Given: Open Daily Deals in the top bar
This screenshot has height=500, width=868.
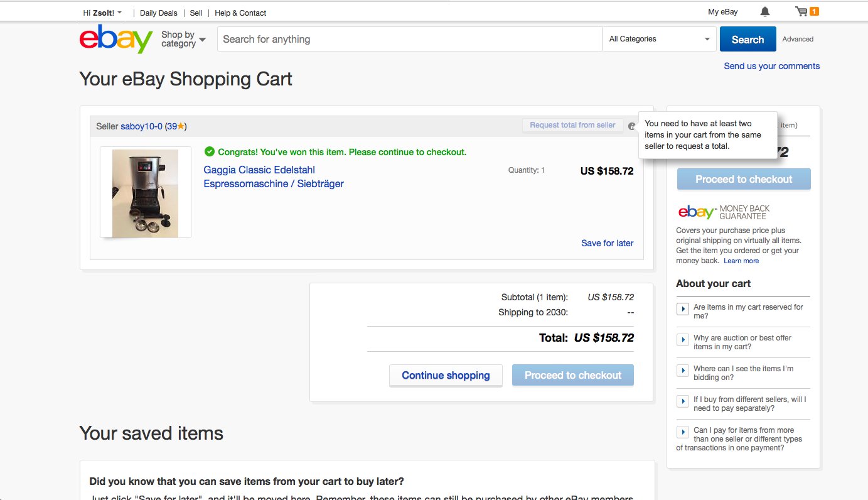Looking at the screenshot, I should (159, 13).
